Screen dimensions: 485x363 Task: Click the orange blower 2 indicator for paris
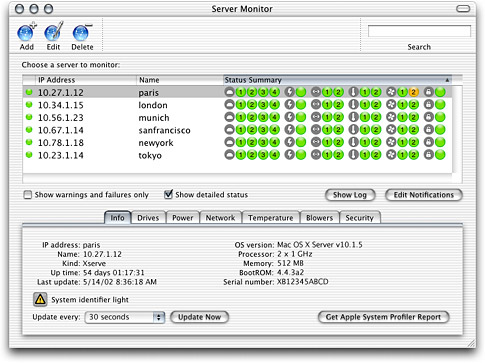[x=413, y=92]
